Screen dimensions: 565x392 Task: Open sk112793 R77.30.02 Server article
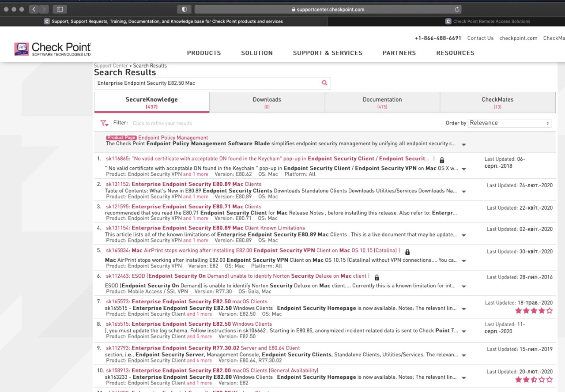pyautogui.click(x=203, y=348)
